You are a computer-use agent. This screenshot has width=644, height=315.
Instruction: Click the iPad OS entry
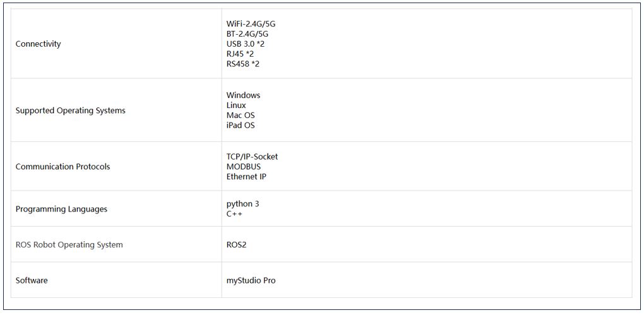point(241,126)
